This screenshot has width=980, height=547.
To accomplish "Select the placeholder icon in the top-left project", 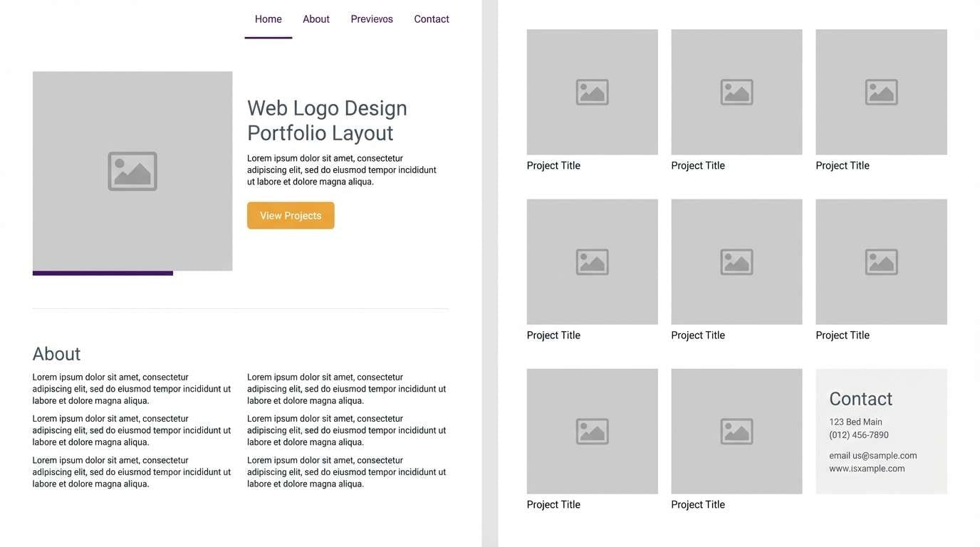I will (x=592, y=92).
